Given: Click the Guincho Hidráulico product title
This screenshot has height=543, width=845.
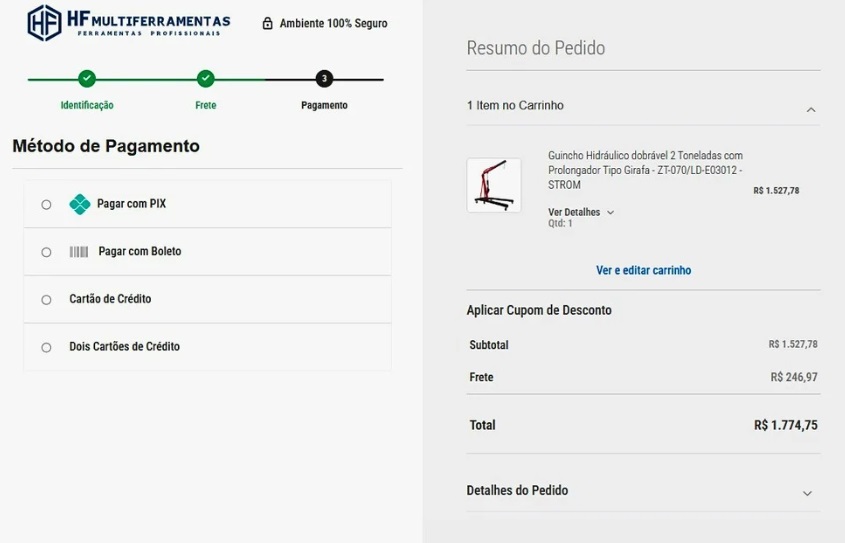Looking at the screenshot, I should [645, 170].
